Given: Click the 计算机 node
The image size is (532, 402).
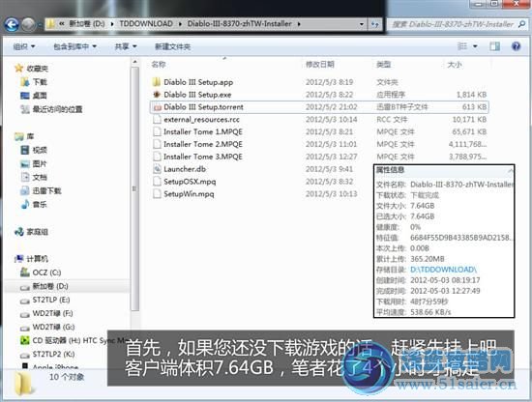Looking at the screenshot, I should [x=38, y=259].
